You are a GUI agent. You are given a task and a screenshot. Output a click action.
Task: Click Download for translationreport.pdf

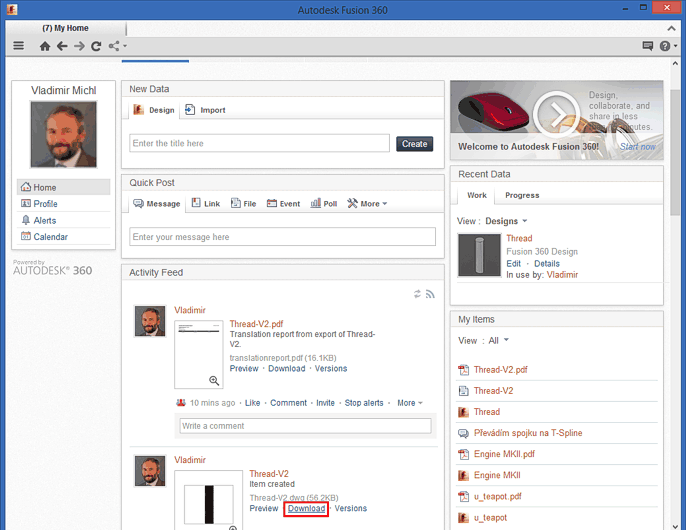coord(287,369)
